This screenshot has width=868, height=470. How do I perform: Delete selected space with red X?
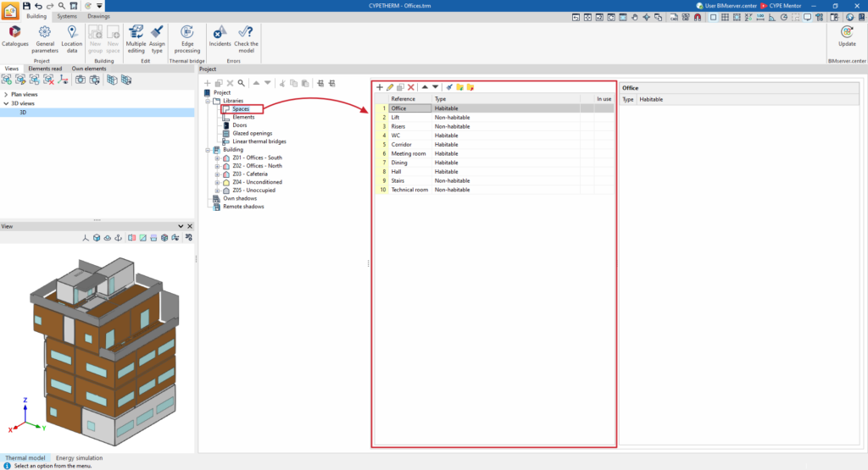(411, 87)
